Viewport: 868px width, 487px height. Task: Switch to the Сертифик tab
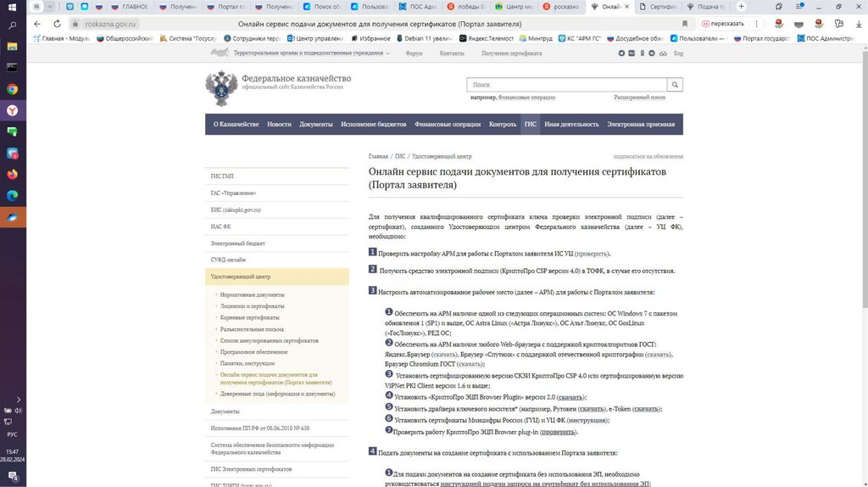click(x=658, y=7)
